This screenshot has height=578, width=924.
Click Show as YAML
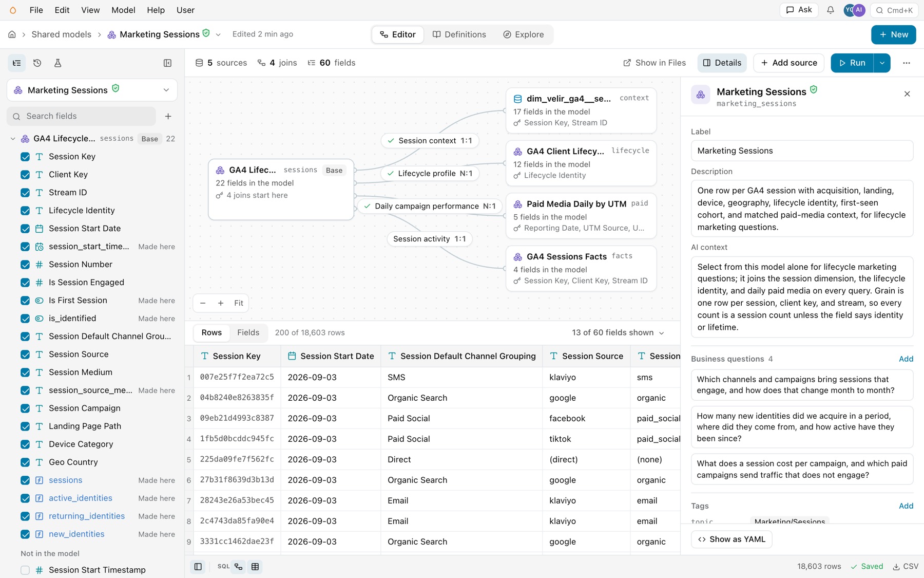[x=731, y=539]
